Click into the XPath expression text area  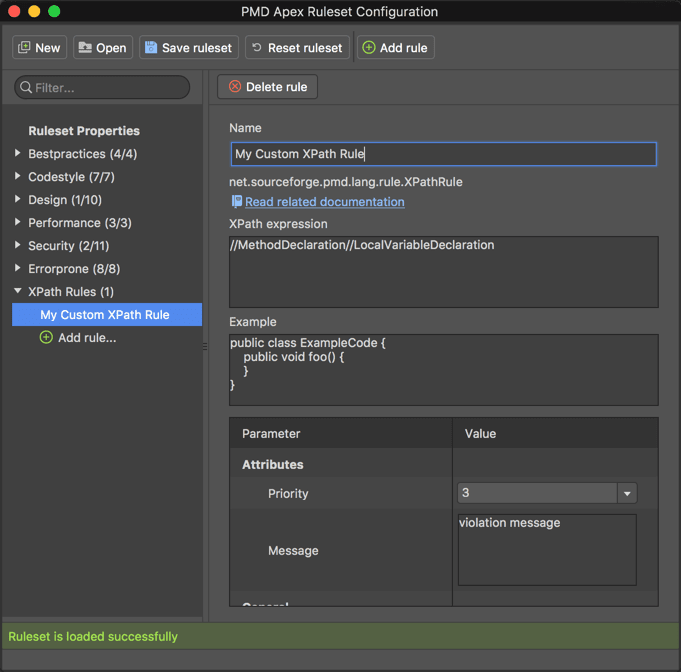(x=443, y=272)
